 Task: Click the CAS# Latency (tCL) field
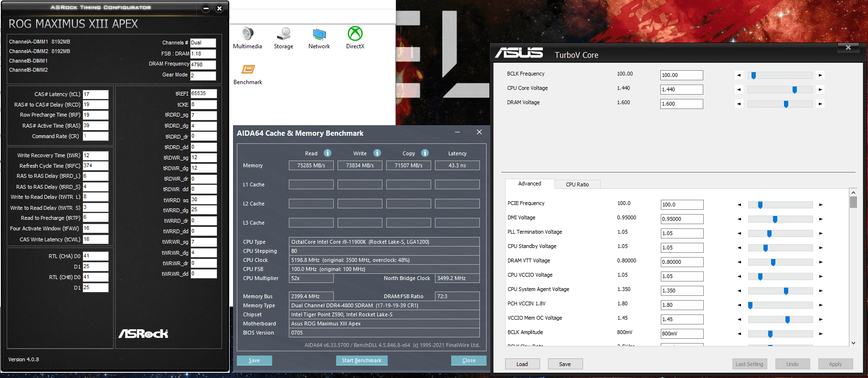tap(96, 94)
